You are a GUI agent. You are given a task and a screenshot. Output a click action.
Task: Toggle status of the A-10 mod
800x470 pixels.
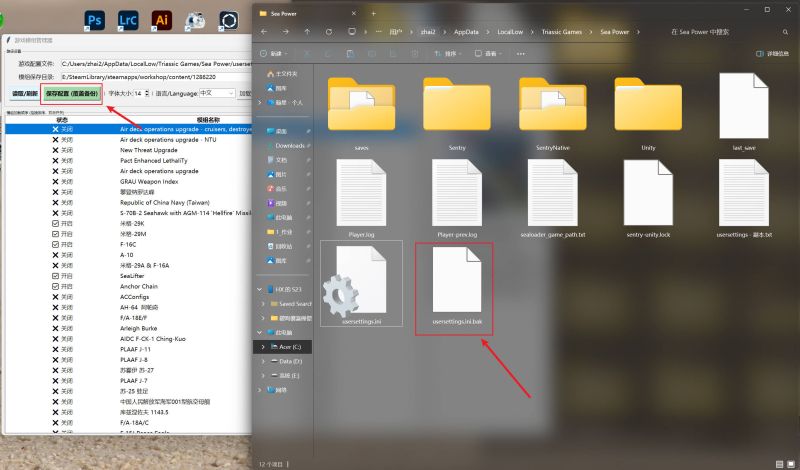pyautogui.click(x=62, y=255)
